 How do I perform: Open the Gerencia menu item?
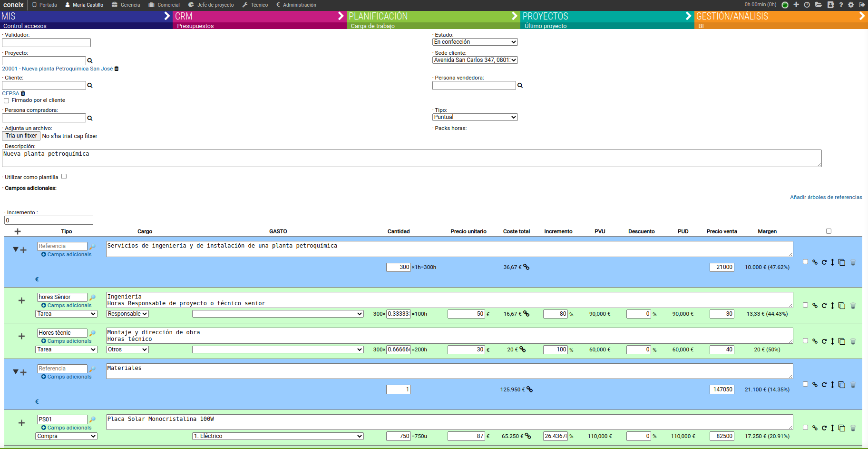[x=126, y=5]
